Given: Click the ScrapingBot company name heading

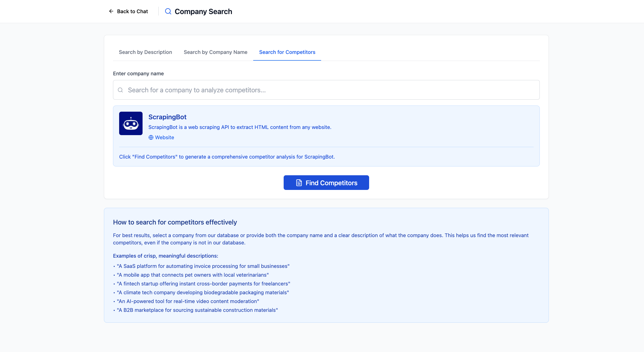Looking at the screenshot, I should pos(167,117).
